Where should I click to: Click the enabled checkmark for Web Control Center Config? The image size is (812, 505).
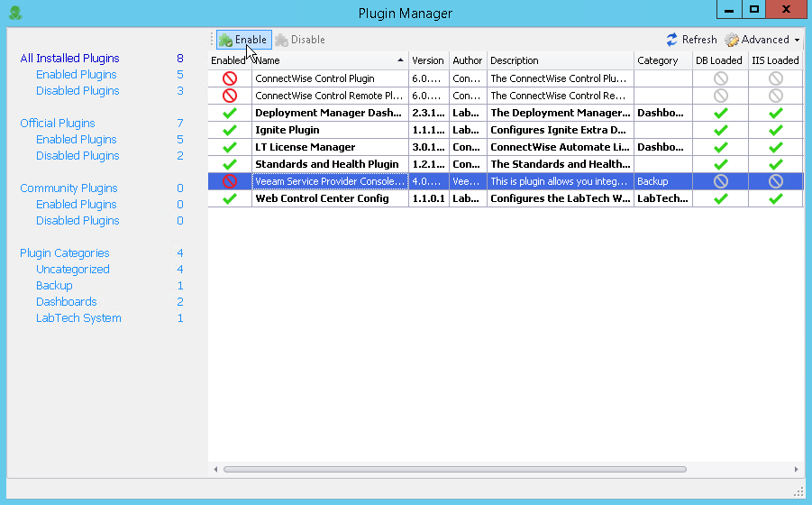(x=230, y=198)
